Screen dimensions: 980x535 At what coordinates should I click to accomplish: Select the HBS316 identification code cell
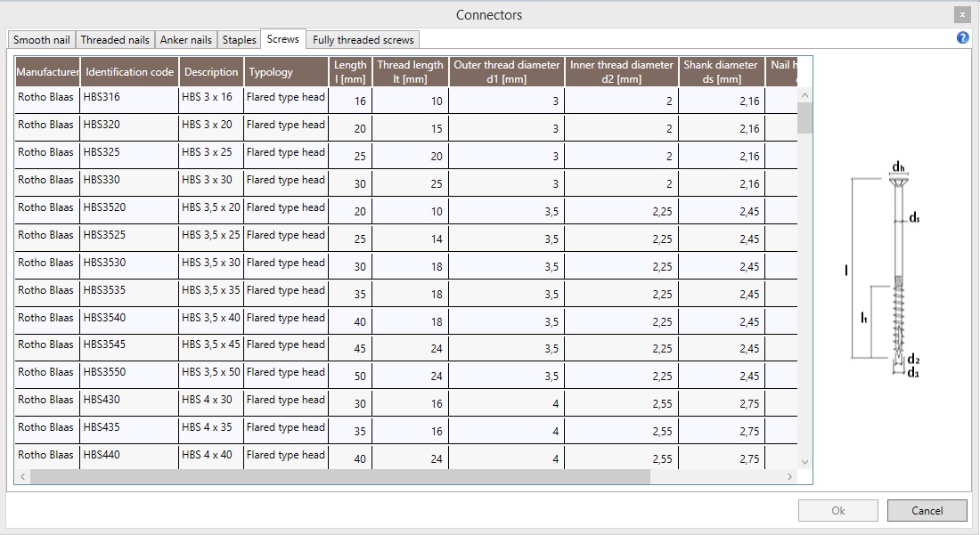pos(129,100)
